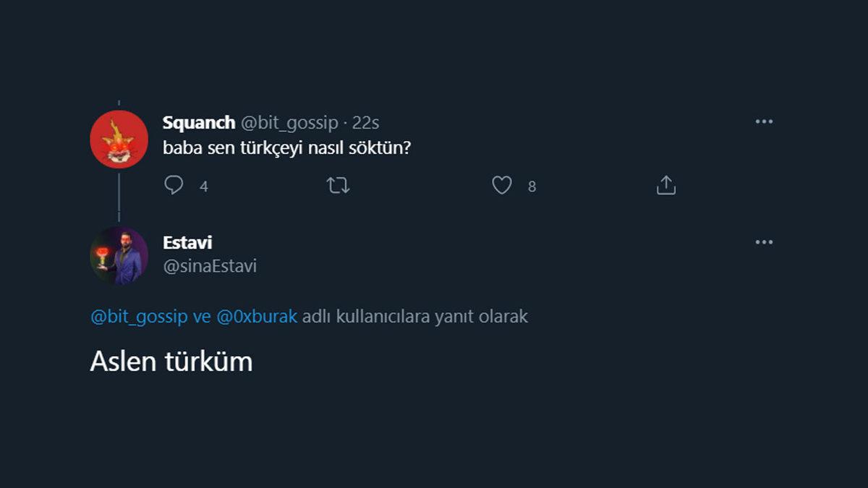Open the more options menu on Squanch's tweet
The height and width of the screenshot is (488, 868).
763,121
